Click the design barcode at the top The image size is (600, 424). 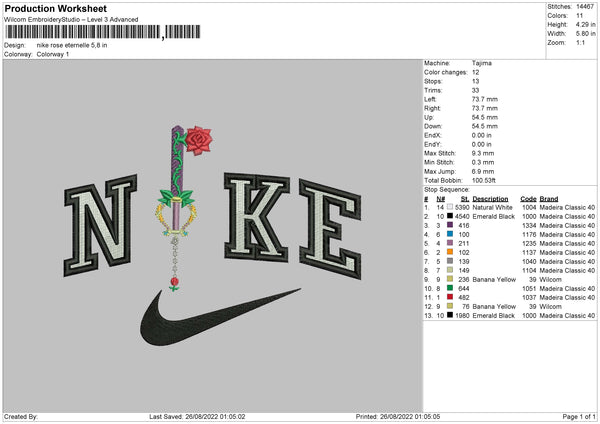pos(103,32)
